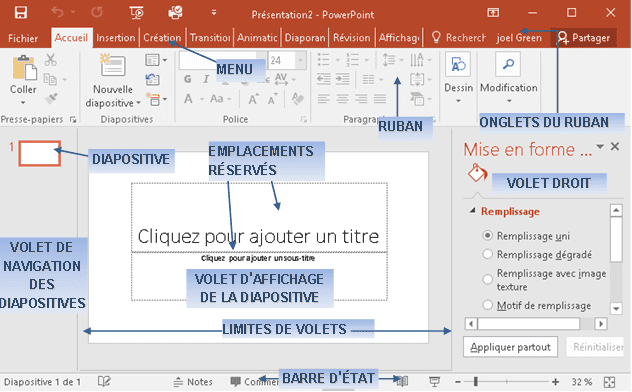Click zoom in plus button

click(x=555, y=382)
